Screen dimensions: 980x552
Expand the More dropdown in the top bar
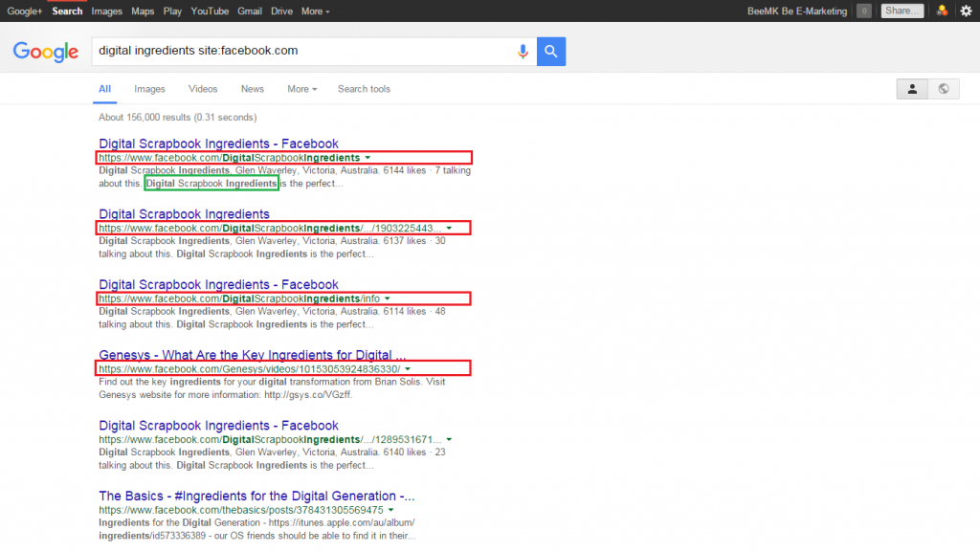point(315,11)
